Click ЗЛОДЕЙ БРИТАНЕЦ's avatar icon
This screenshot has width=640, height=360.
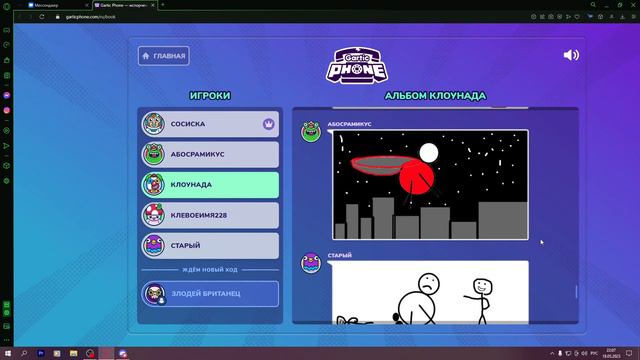tap(154, 294)
